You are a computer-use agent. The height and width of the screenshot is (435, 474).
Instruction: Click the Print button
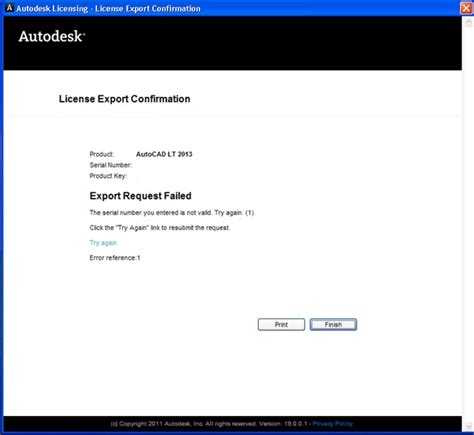coord(281,324)
